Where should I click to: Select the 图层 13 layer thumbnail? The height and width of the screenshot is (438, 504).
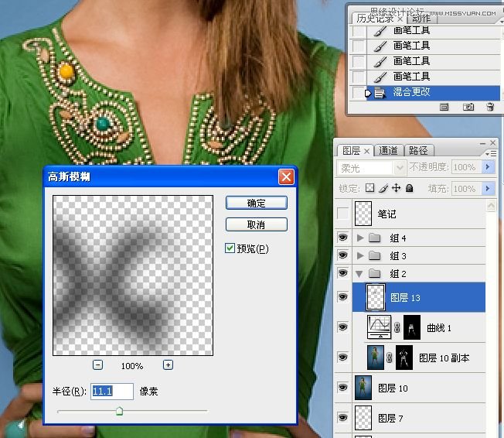coord(376,297)
